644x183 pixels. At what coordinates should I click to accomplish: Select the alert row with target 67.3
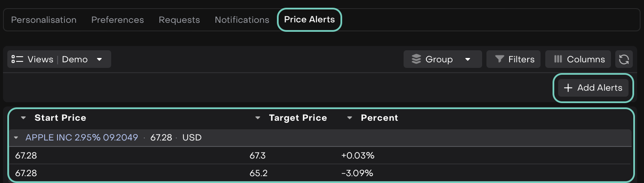tap(258, 156)
